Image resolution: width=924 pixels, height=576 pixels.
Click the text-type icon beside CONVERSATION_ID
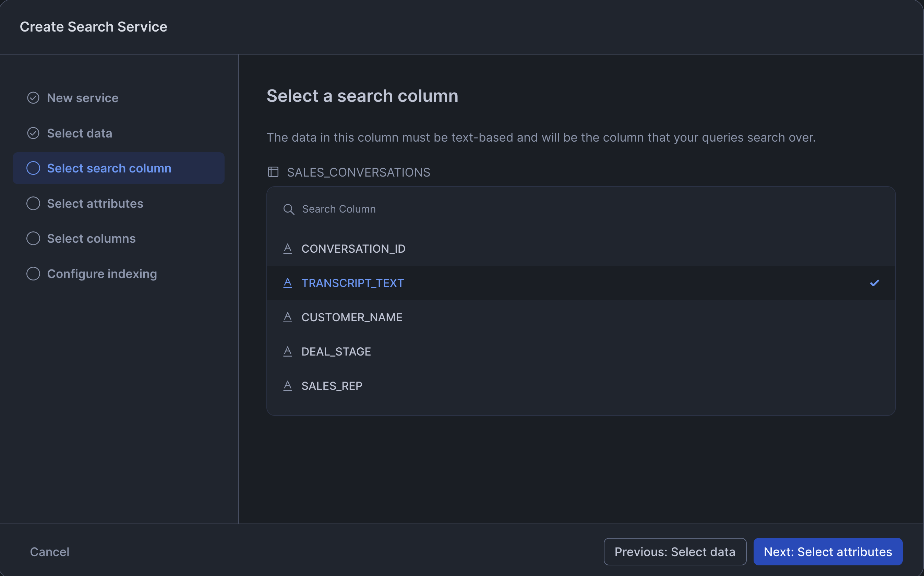click(288, 249)
